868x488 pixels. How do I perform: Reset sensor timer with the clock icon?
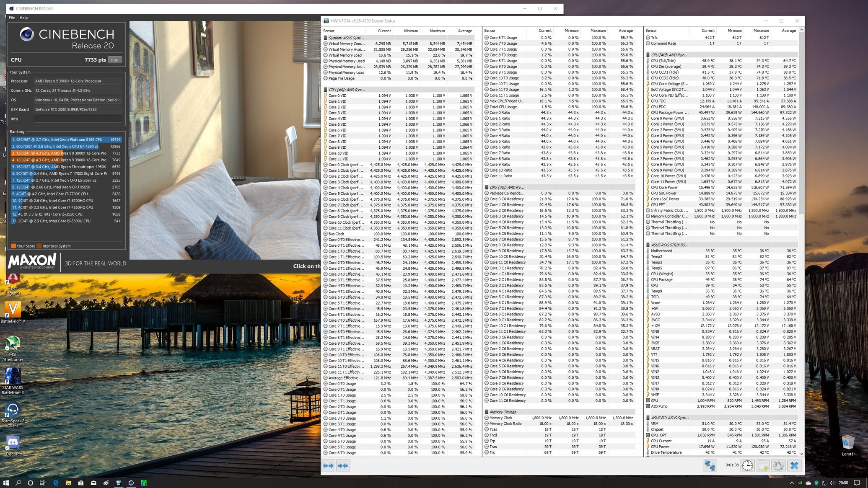(x=747, y=465)
